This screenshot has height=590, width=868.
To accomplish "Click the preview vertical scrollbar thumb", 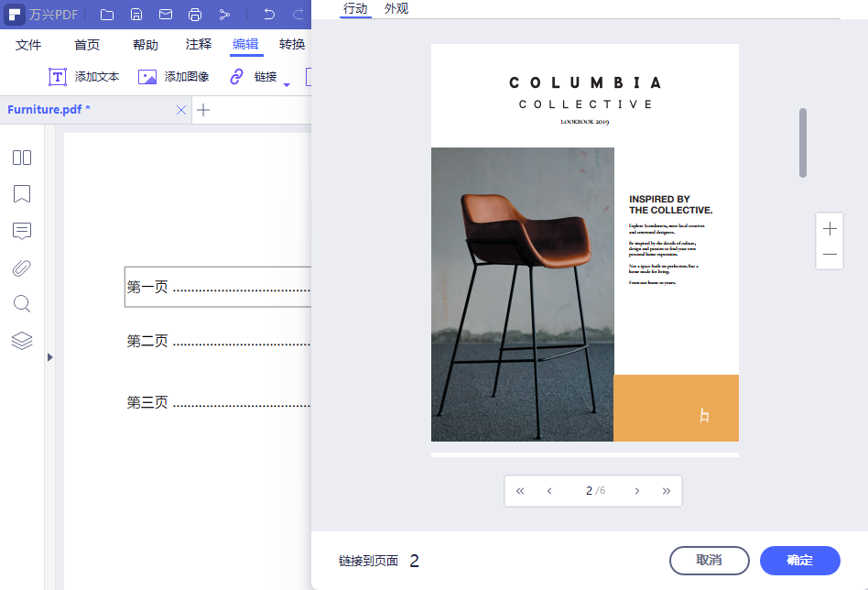I will click(x=803, y=142).
